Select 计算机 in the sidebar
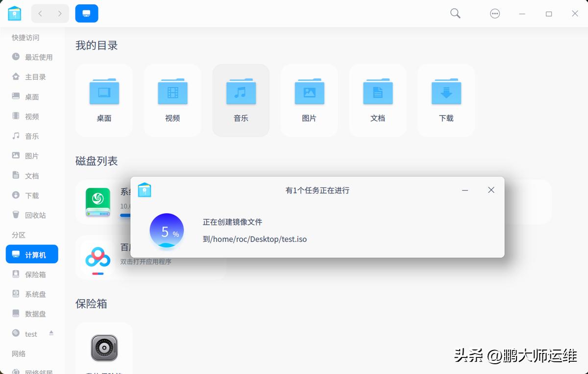588x374 pixels. click(x=31, y=254)
